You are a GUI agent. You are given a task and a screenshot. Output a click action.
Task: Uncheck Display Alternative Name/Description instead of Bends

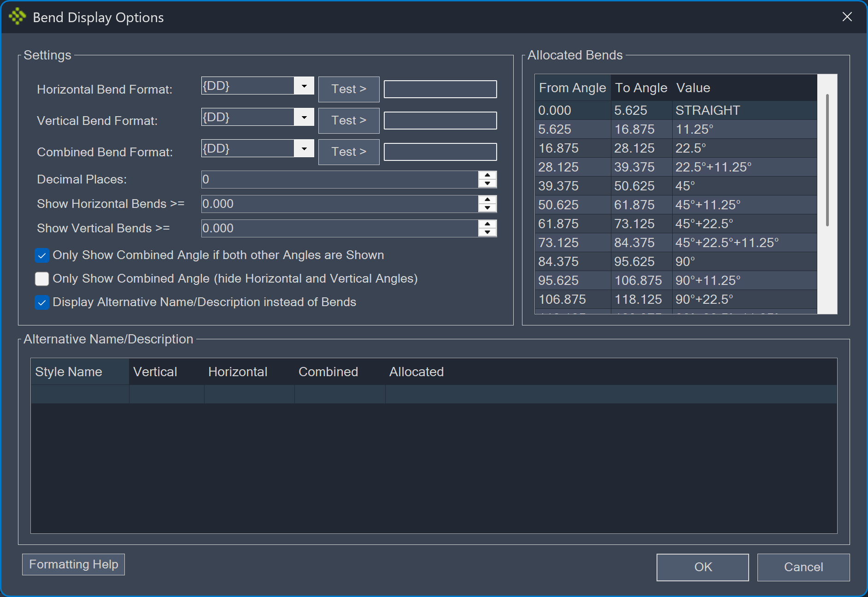[42, 302]
